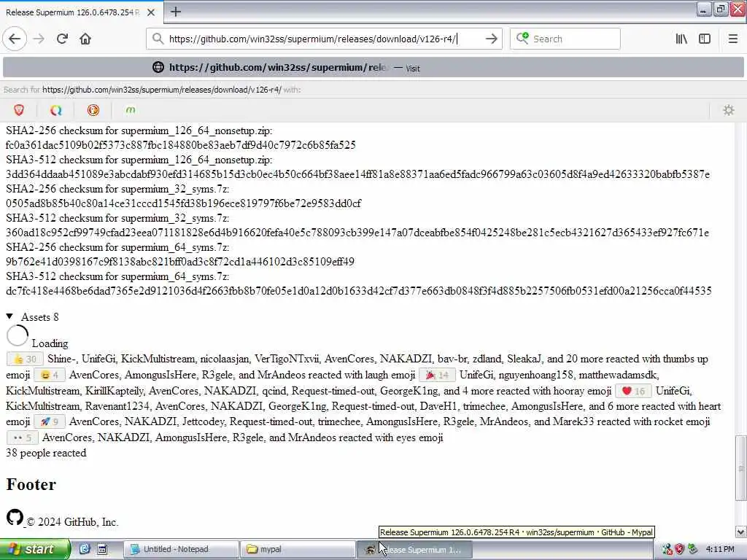Open search settings gear icon
Screen dimensions: 747x560
point(729,111)
